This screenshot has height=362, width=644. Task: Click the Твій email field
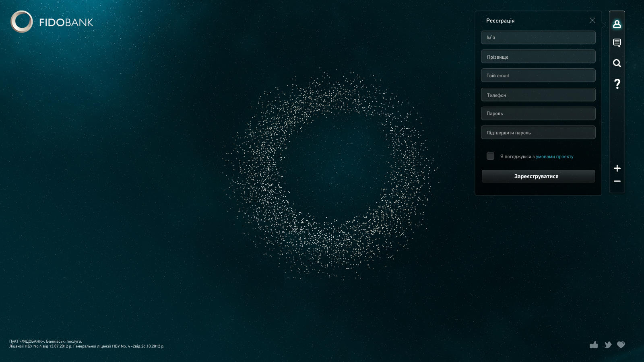538,76
